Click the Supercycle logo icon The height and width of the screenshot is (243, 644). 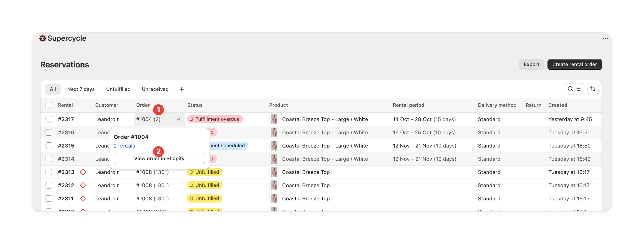(x=43, y=38)
